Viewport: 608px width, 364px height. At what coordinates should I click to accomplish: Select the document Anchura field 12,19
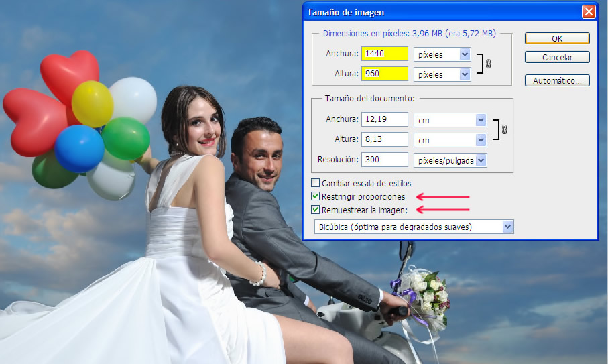tap(384, 119)
